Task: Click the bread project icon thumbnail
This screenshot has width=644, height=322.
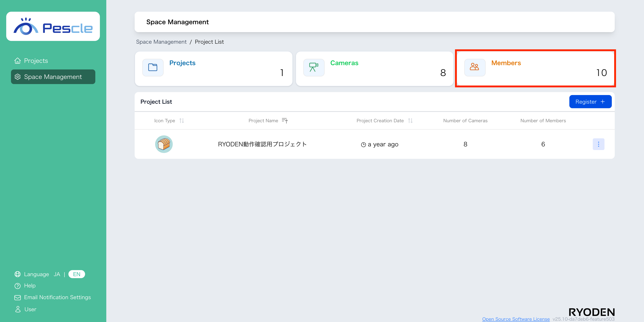Action: click(164, 144)
